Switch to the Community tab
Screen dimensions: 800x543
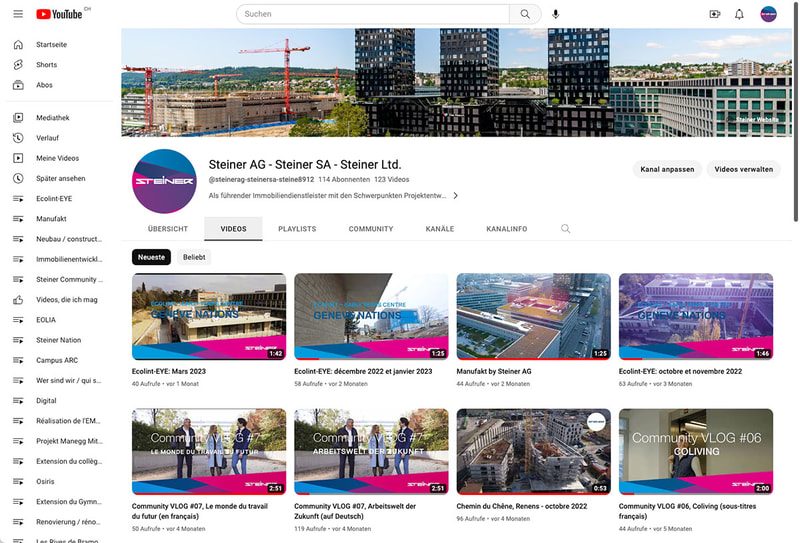pos(371,229)
